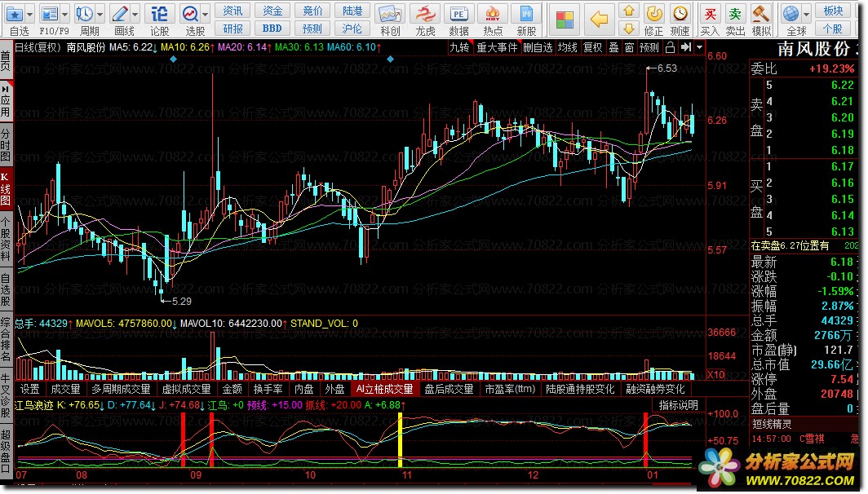Select the 换手率 indicator tab
The width and height of the screenshot is (868, 494).
(x=268, y=390)
